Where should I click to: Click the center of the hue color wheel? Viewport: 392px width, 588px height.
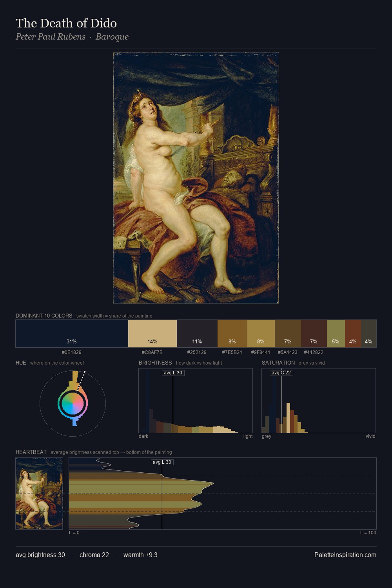click(73, 403)
